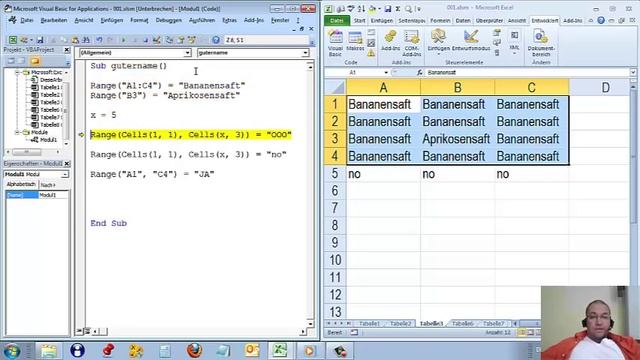
Task: Switch to Seitenlayout ribbon tab
Action: 411,20
